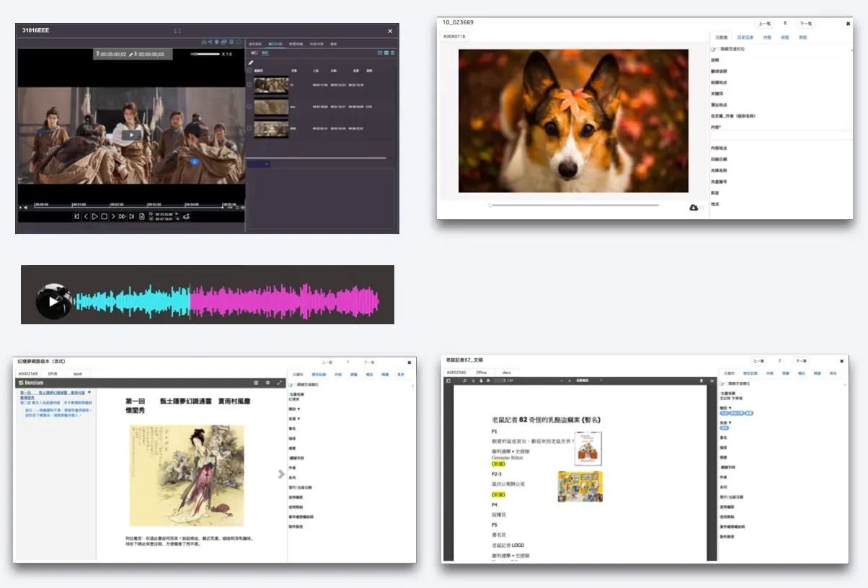Check the first clip's checkbox in list
The width and height of the screenshot is (868, 588).
249,85
